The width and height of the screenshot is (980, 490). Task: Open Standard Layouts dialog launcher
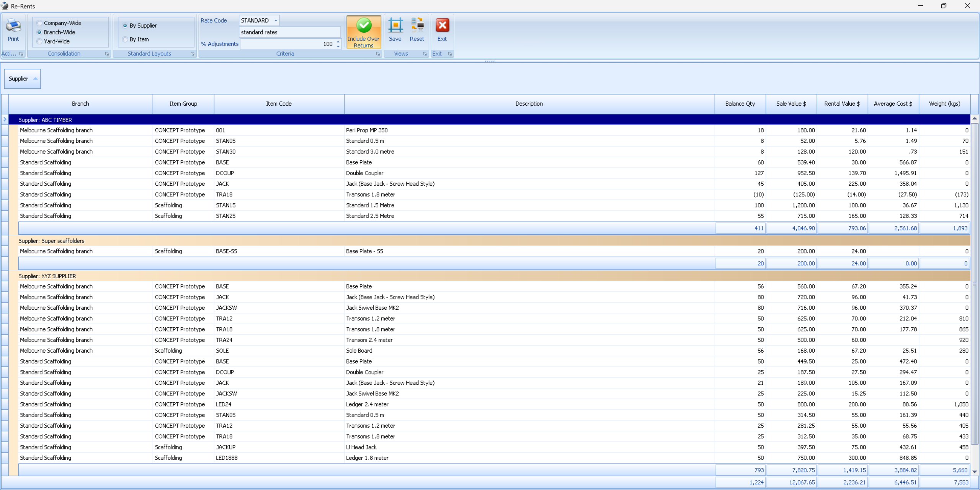coord(193,54)
